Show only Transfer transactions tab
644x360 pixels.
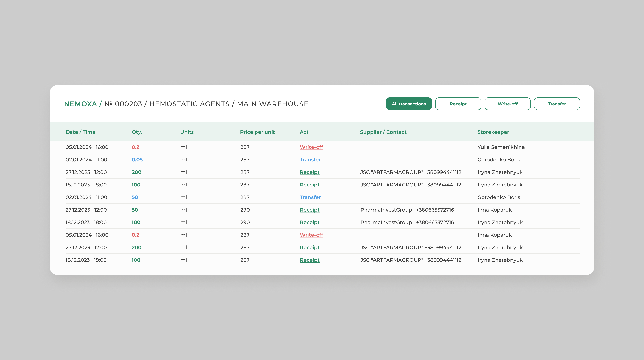pyautogui.click(x=557, y=104)
